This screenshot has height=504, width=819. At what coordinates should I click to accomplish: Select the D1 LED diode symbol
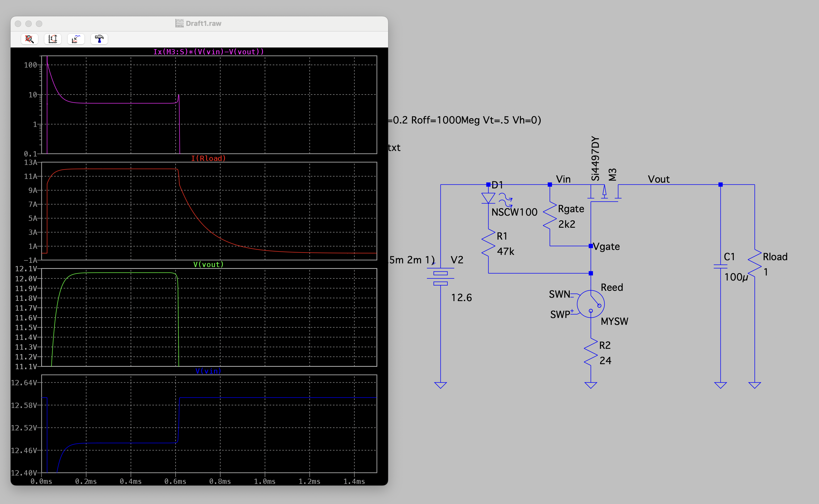tap(488, 198)
